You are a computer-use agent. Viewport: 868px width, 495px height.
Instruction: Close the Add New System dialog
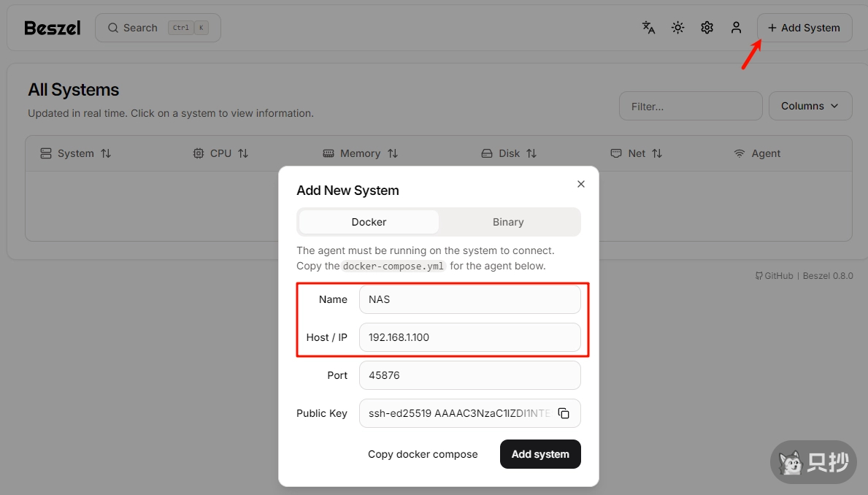(x=581, y=184)
